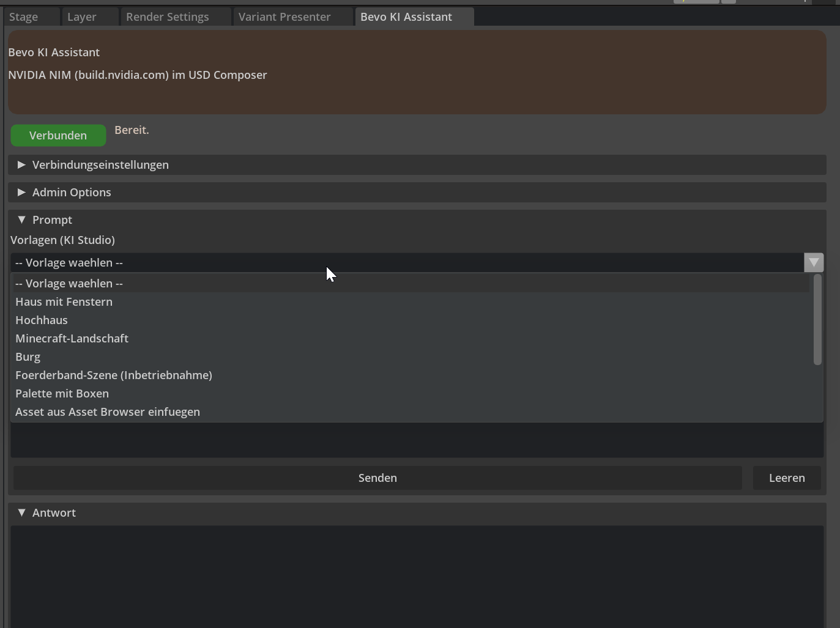Viewport: 840px width, 628px height.
Task: Choose the Palette mit Boxen template
Action: point(411,393)
